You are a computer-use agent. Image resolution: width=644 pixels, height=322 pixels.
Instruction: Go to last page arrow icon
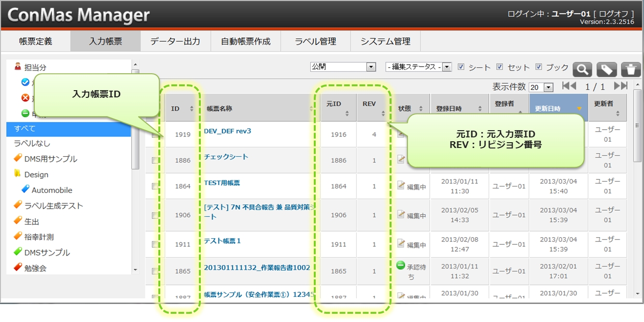coord(620,86)
